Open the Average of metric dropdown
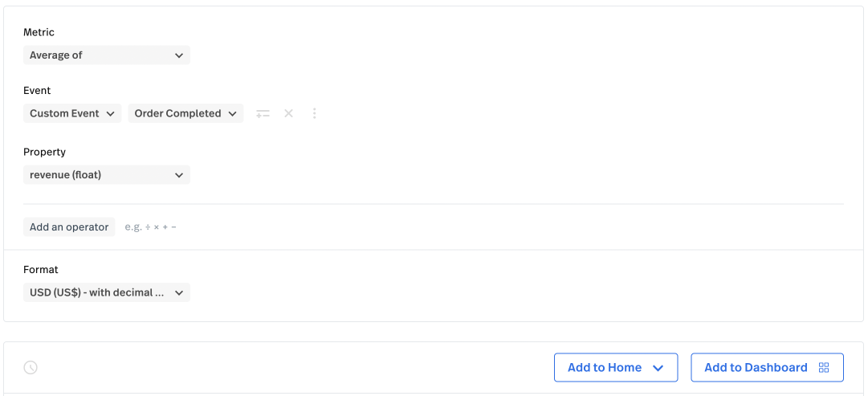 coord(107,55)
